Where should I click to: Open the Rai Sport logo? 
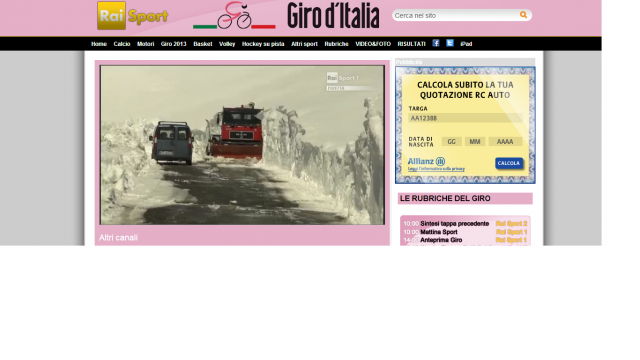click(x=132, y=16)
